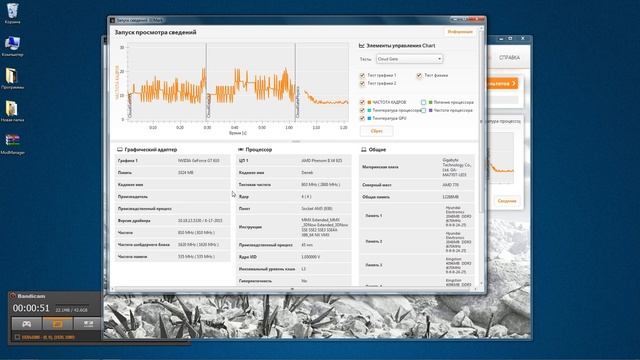640x360 pixels.
Task: Click the blue GPU temperature color swatch
Action: click(369, 118)
